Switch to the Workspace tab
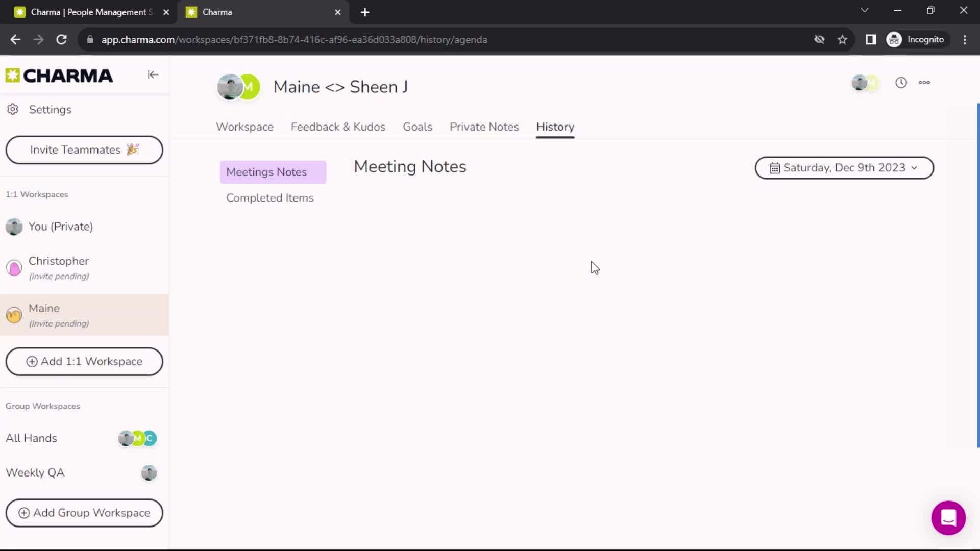 pyautogui.click(x=244, y=127)
